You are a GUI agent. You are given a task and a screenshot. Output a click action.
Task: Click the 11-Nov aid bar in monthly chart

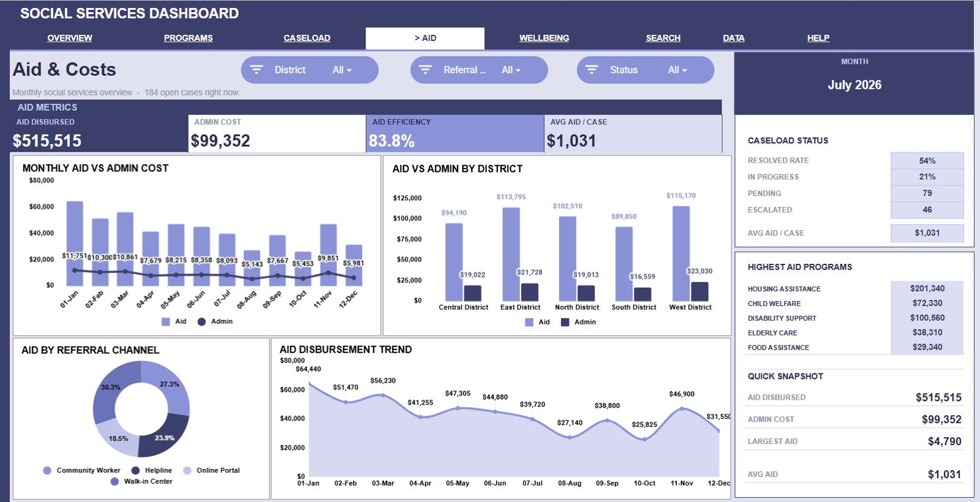coord(328,255)
